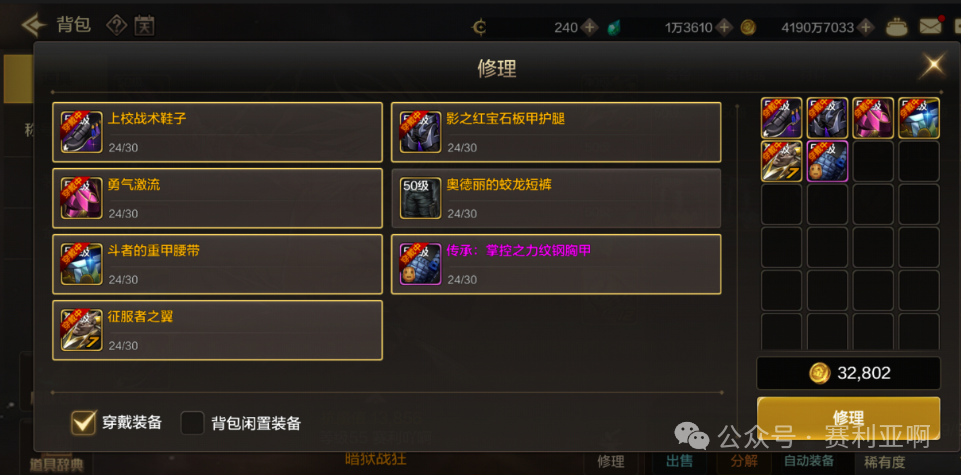Tap the plus beside 240 currency
This screenshot has width=961, height=475.
[x=590, y=28]
